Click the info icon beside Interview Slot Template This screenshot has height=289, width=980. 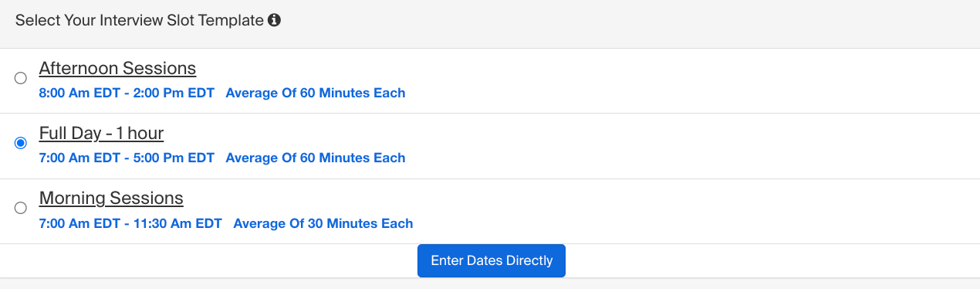click(x=274, y=21)
